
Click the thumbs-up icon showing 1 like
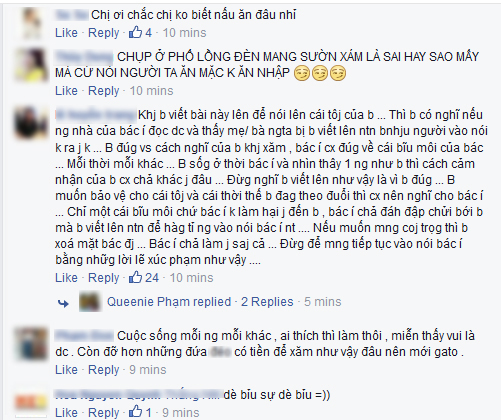point(136,412)
